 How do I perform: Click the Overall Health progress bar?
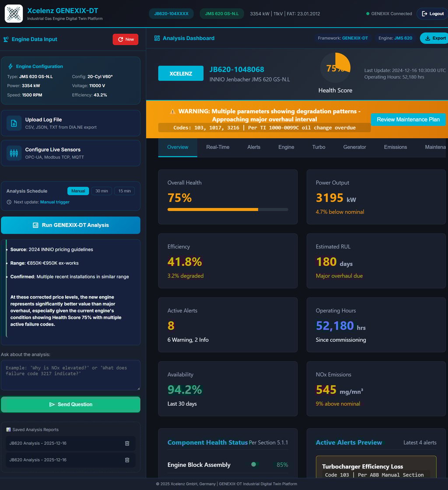[x=228, y=210]
